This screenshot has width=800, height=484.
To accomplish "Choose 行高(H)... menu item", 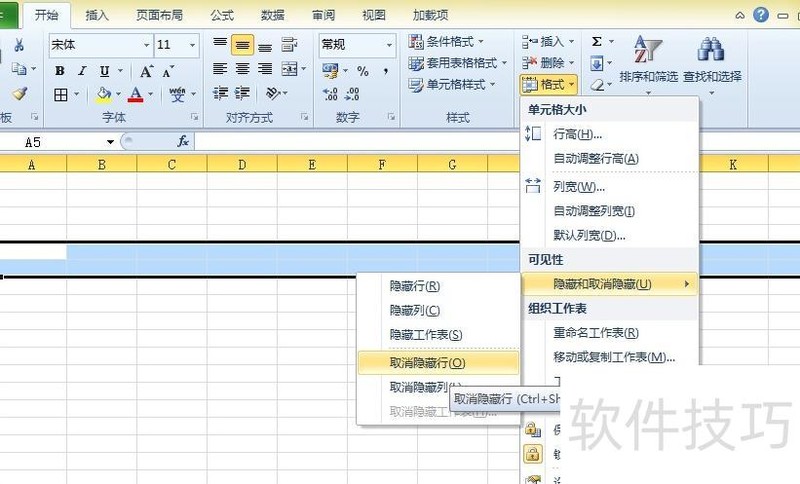I will pos(609,135).
